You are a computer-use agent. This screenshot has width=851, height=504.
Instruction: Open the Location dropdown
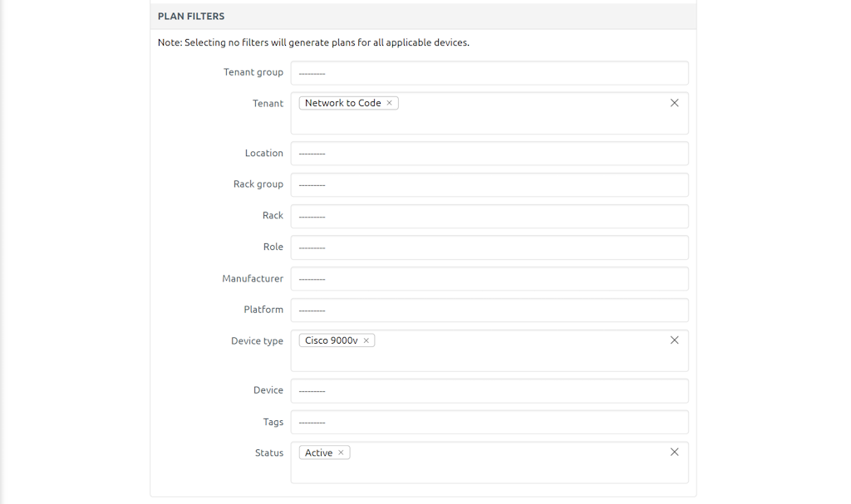[x=489, y=153]
